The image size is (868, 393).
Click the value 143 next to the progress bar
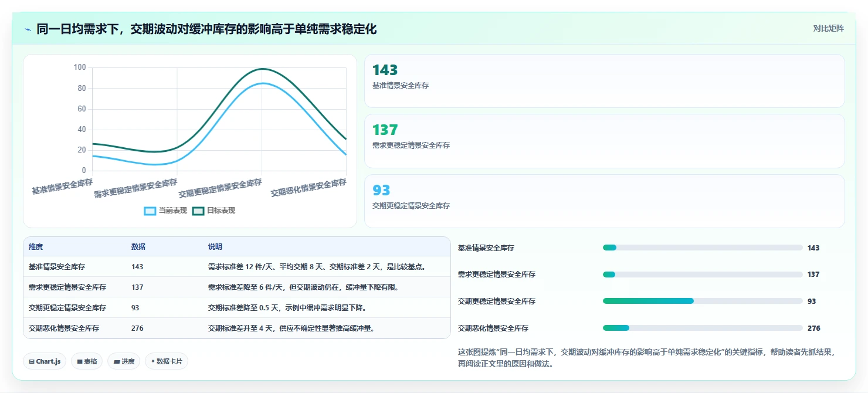tap(813, 248)
